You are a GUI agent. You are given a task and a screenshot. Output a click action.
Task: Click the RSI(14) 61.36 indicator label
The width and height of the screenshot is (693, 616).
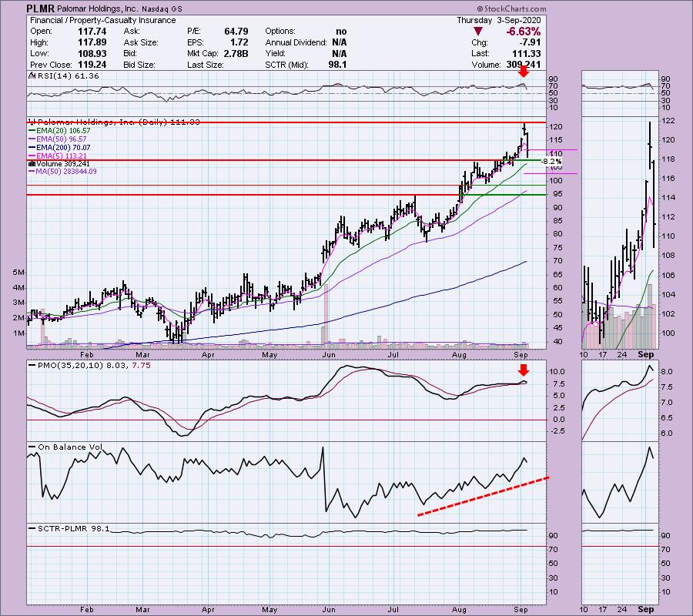tap(65, 76)
